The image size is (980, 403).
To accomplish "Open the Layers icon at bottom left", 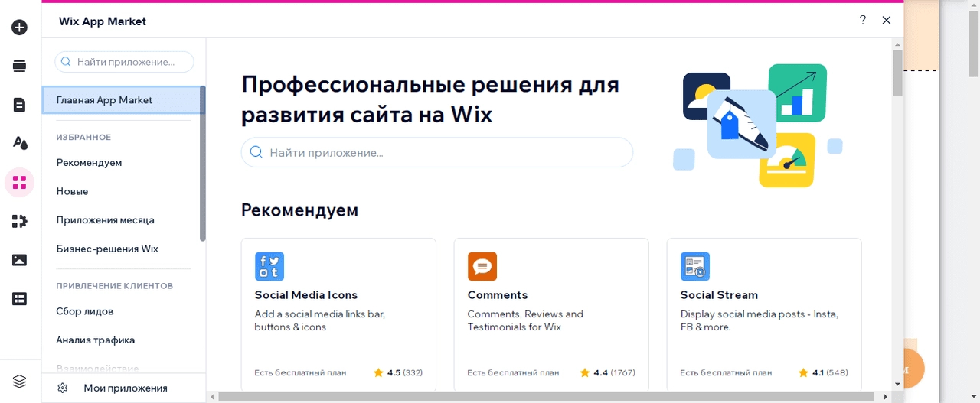I will point(19,381).
